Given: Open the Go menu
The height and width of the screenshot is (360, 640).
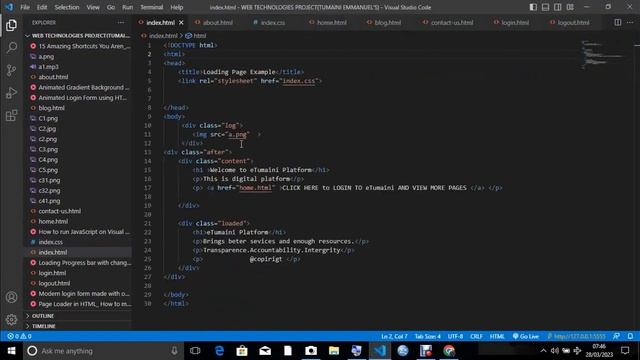Looking at the screenshot, I should [x=111, y=7].
